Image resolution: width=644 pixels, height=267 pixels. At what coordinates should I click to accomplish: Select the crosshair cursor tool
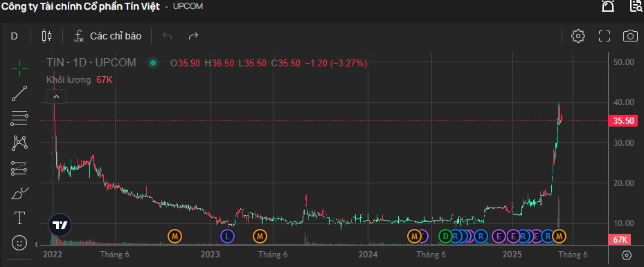pos(19,69)
